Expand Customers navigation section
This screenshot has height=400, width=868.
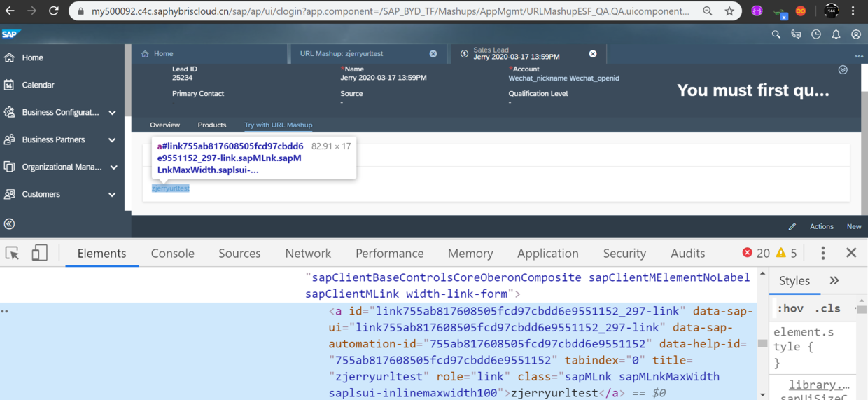(x=112, y=194)
